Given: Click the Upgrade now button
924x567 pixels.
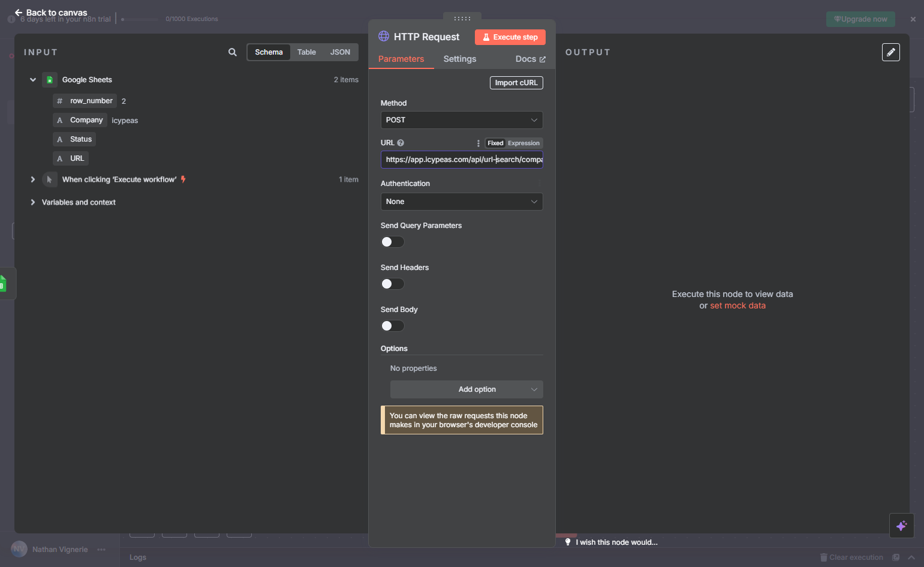Looking at the screenshot, I should pyautogui.click(x=860, y=19).
